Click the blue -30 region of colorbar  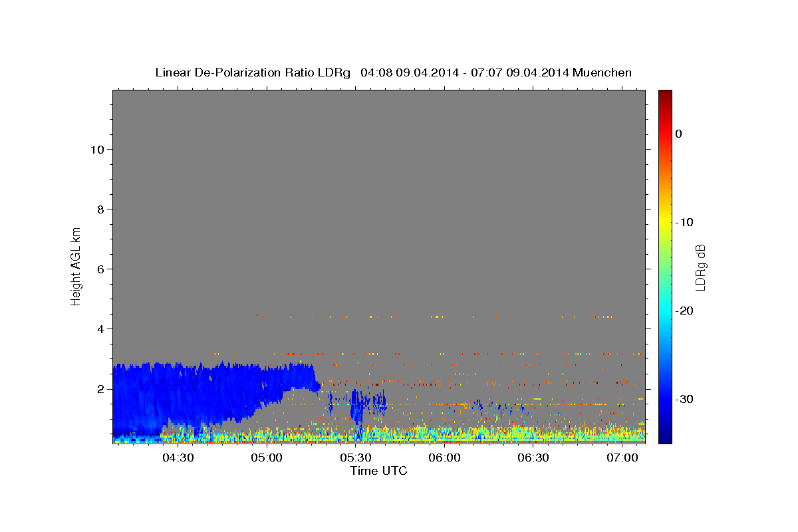pyautogui.click(x=665, y=399)
